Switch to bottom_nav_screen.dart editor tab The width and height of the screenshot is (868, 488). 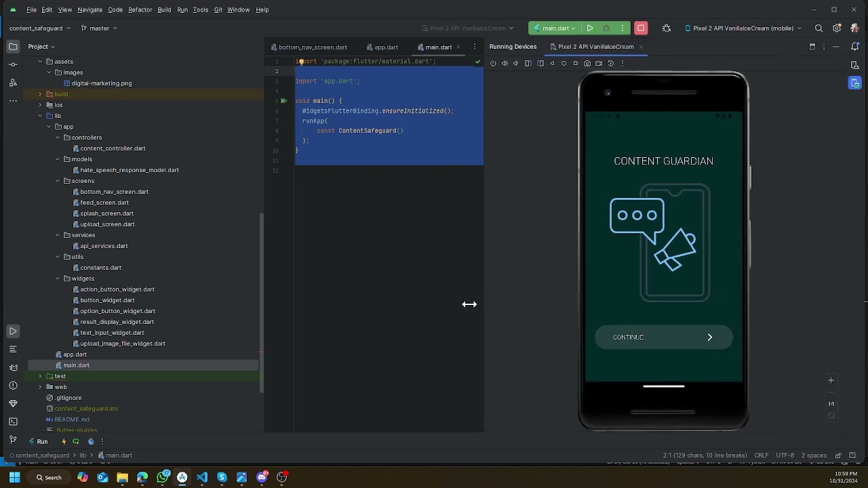309,47
